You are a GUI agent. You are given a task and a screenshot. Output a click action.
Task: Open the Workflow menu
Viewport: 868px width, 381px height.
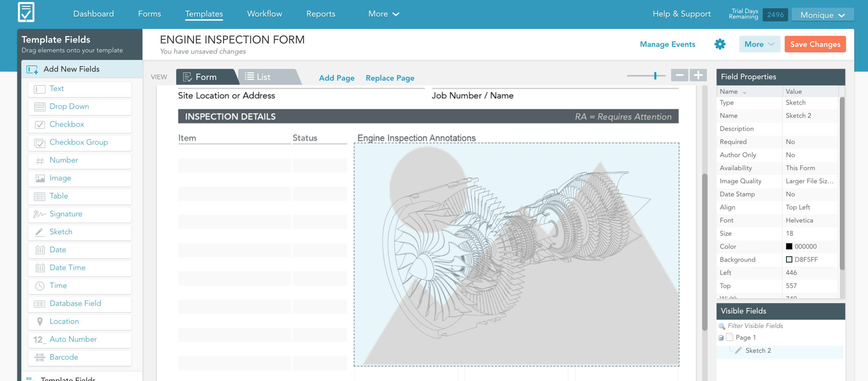coord(265,14)
